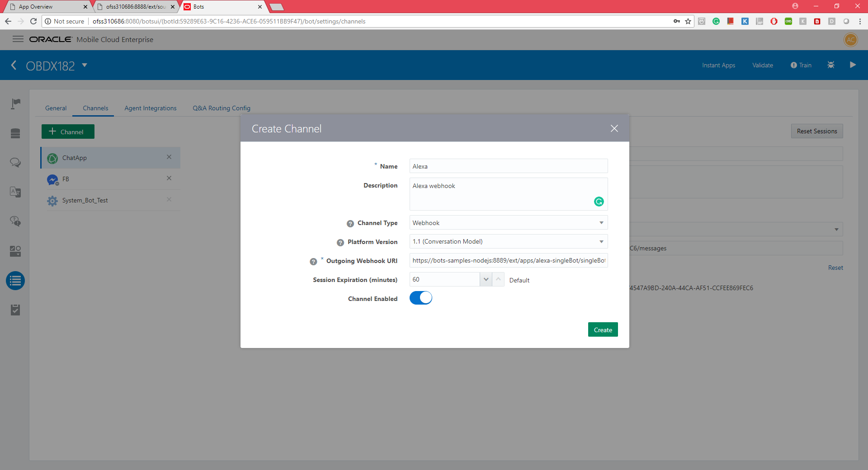Viewport: 868px width, 470px height.
Task: Click the Opera extension icon
Action: (774, 21)
